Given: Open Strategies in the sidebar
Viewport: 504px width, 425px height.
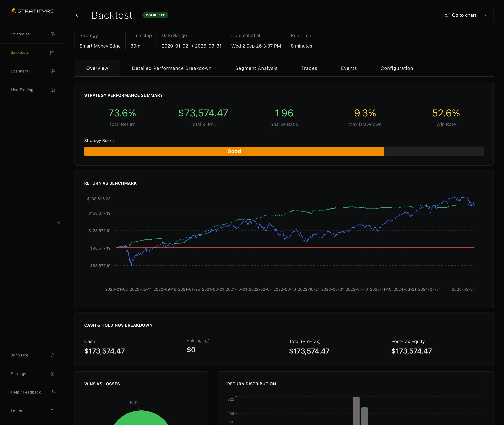Looking at the screenshot, I should (32, 34).
